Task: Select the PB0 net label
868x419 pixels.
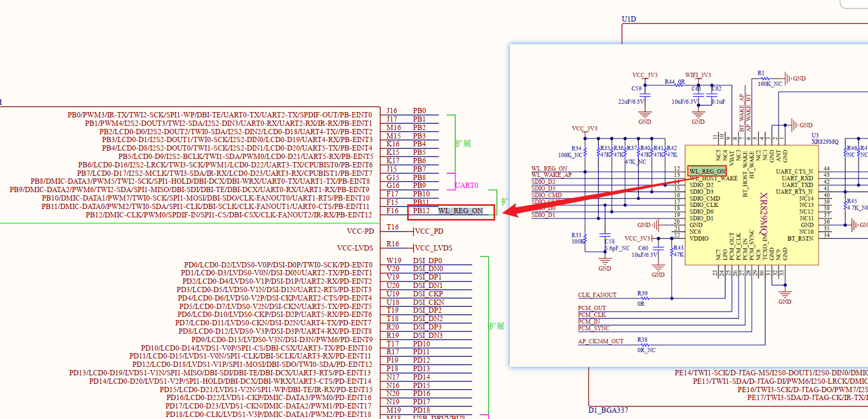Action: pyautogui.click(x=419, y=111)
